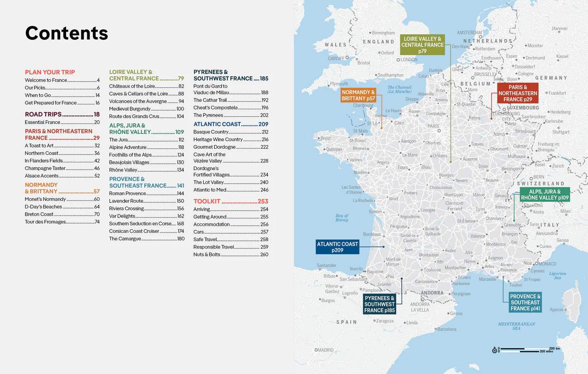Click the Provence & Southeast France map label
588x374 pixels.
(x=525, y=303)
